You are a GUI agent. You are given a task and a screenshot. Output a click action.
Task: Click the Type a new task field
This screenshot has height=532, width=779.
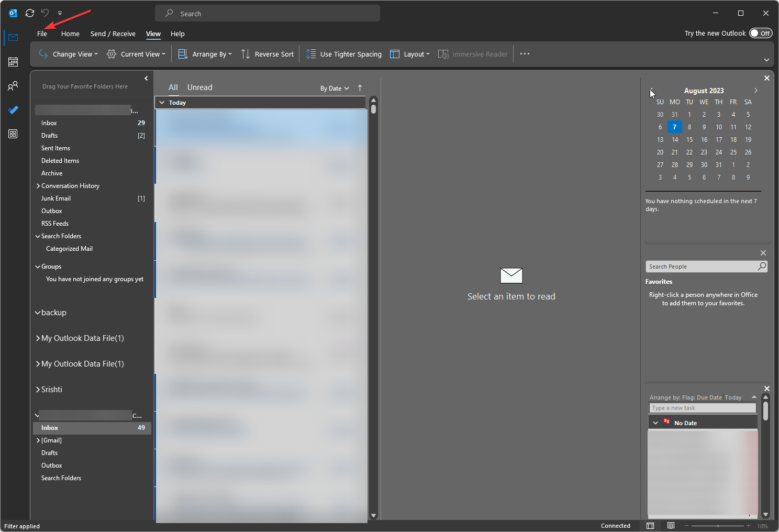(702, 407)
